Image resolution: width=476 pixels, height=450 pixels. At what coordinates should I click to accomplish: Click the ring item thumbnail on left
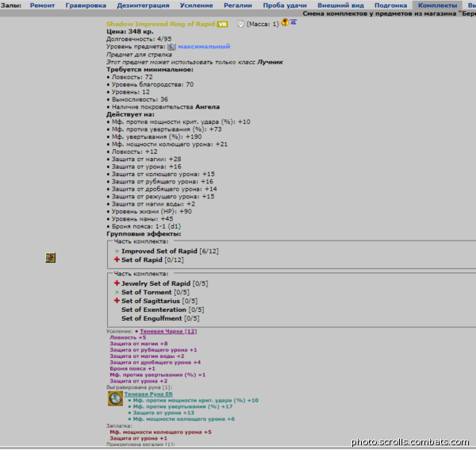coord(51,257)
